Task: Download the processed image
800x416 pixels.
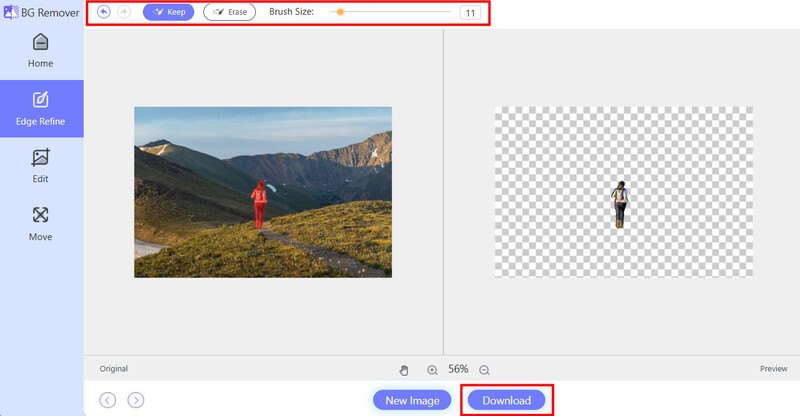Action: (x=507, y=400)
